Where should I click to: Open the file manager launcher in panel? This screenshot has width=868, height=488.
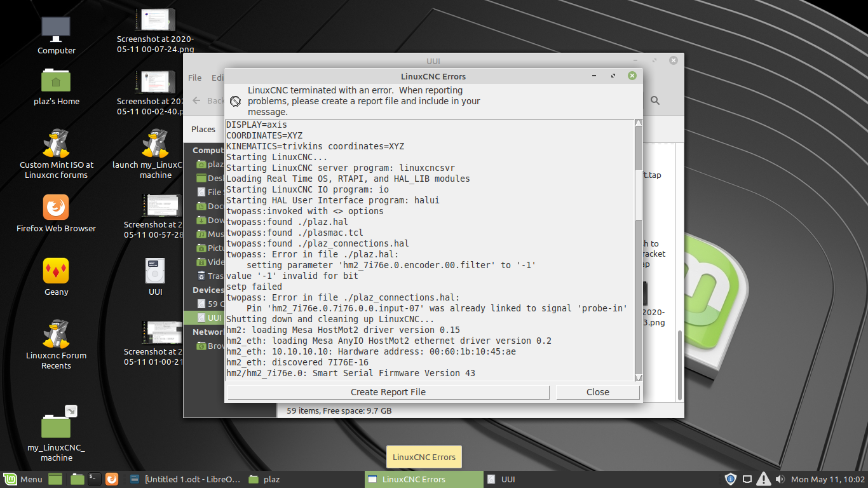78,479
